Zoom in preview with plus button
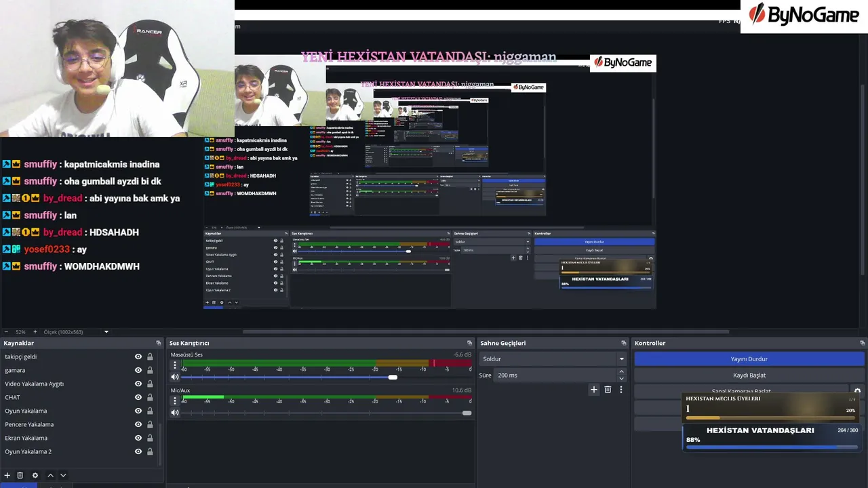The image size is (868, 488). (35, 332)
